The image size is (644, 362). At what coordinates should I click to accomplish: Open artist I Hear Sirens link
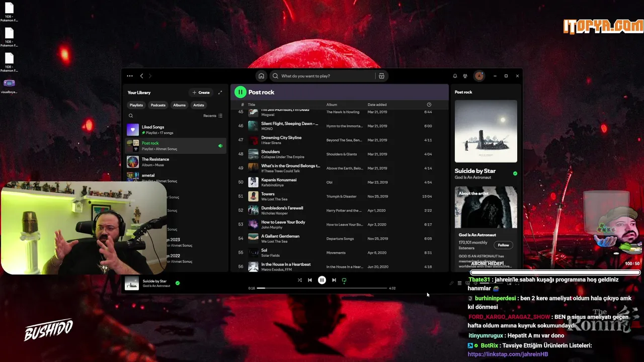[x=271, y=143]
